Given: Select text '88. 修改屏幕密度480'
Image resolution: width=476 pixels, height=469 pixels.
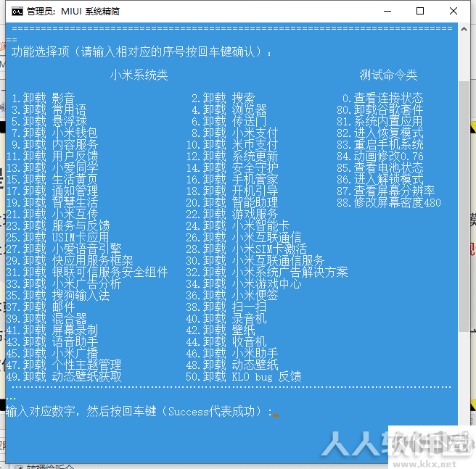Looking at the screenshot, I should [x=389, y=203].
